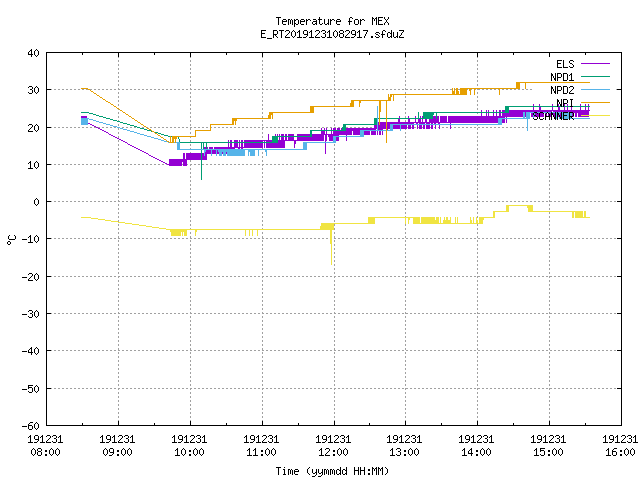Click the °C y-axis unit label
This screenshot has height=480, width=640.
point(11,240)
